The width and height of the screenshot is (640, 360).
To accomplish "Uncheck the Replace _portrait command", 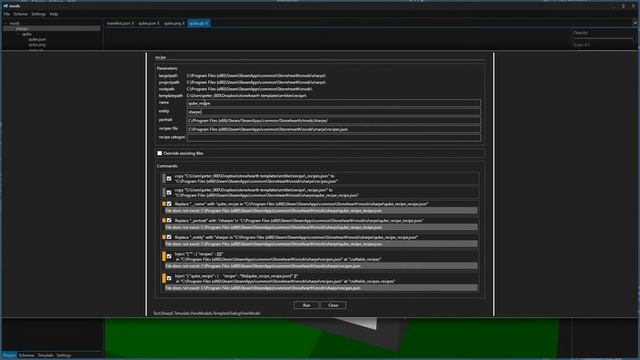I will [169, 221].
